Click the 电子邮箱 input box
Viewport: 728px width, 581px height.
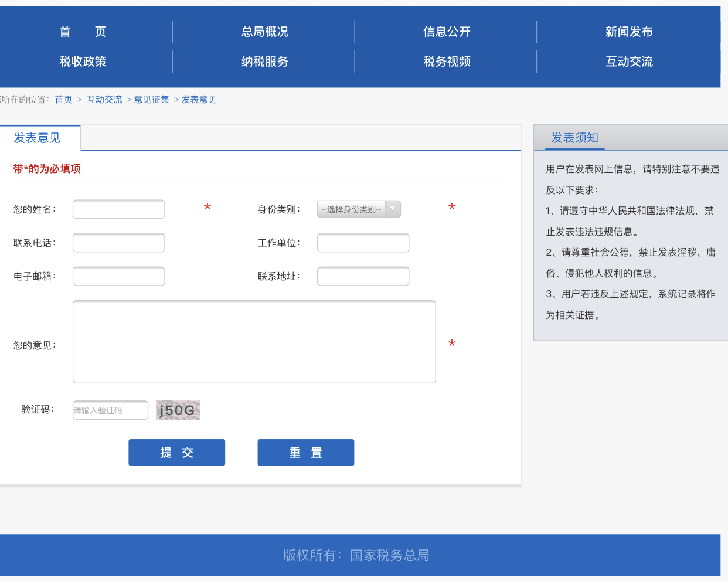tap(118, 276)
